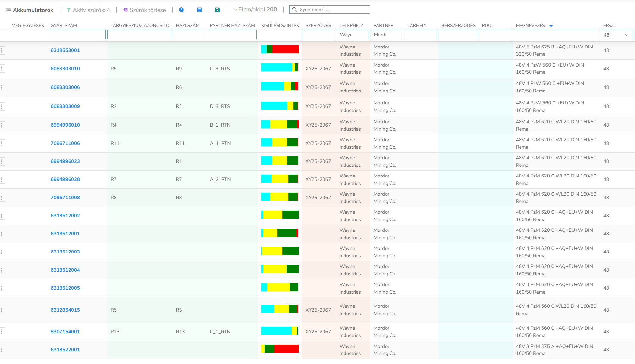Viewport: 635px width, 364px height.
Task: Open the list menu beside Akkumulátorok
Action: (x=8, y=9)
